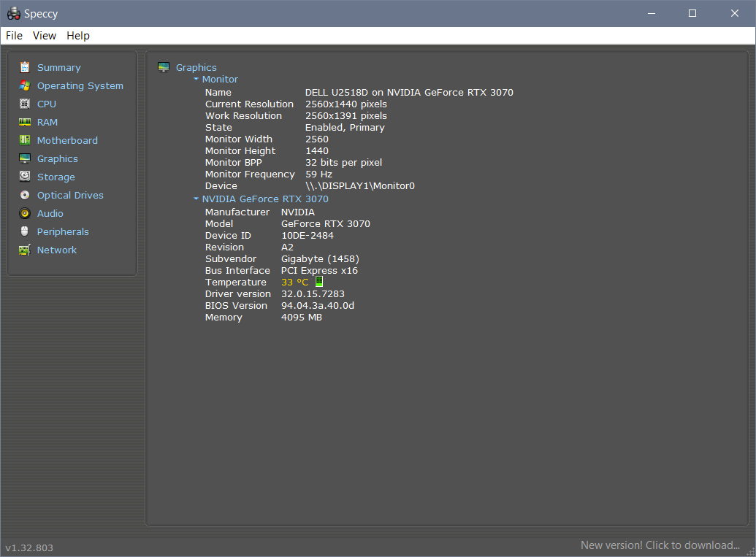
Task: Click the Gigabyte (1458) subvendor value
Action: pyautogui.click(x=320, y=258)
